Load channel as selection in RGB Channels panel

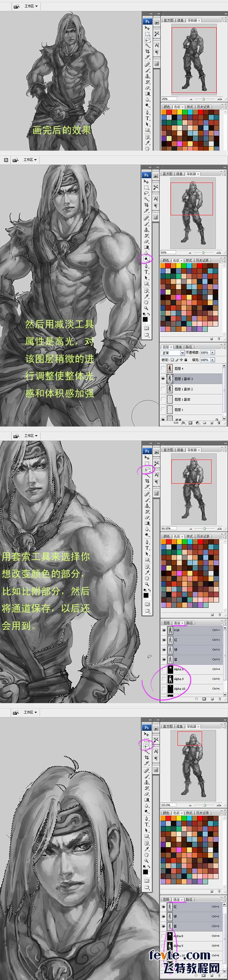[x=197, y=699]
